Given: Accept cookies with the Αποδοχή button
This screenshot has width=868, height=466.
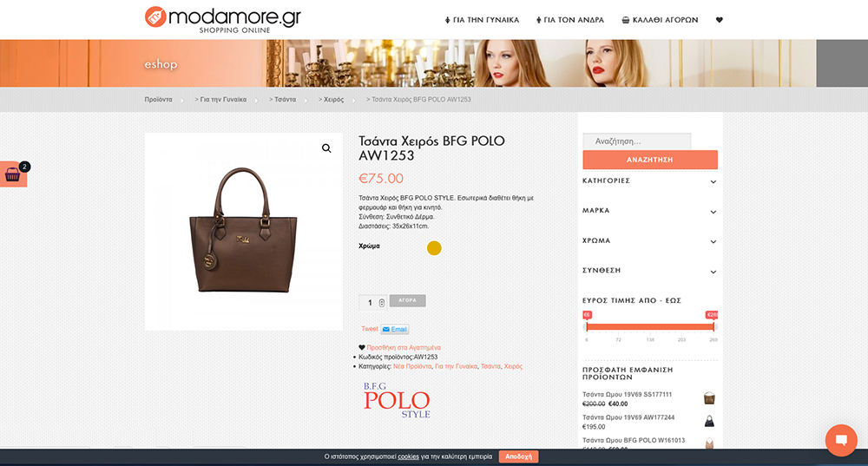Looking at the screenshot, I should (519, 456).
